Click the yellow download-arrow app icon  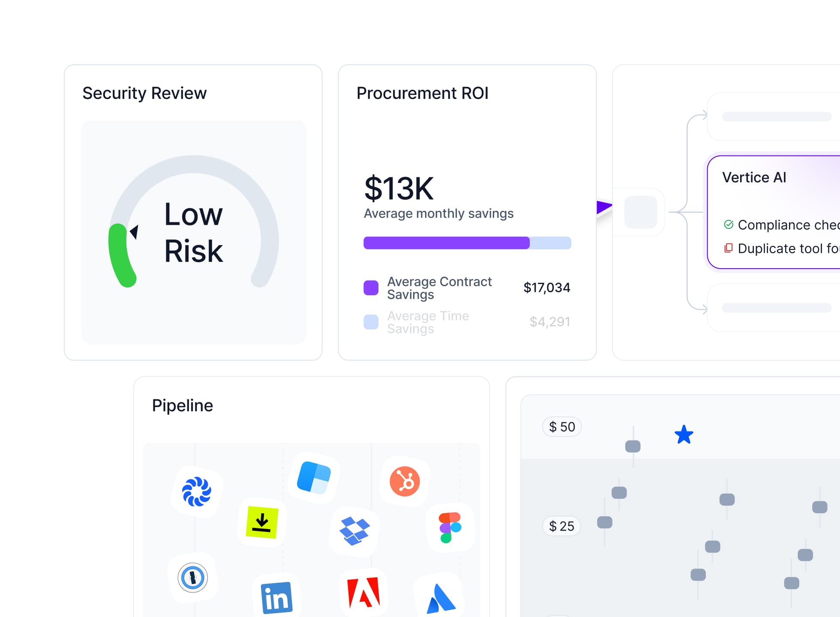[262, 522]
